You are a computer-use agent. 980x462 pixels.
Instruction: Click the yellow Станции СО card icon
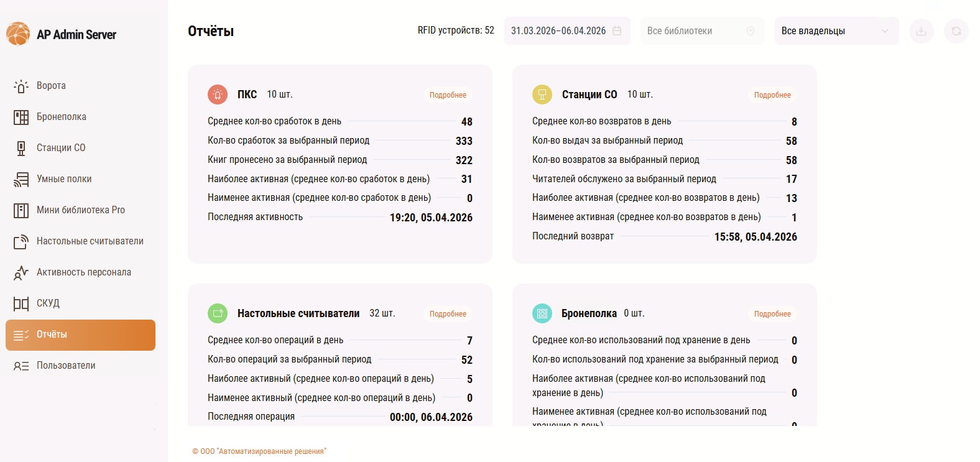[x=542, y=95]
